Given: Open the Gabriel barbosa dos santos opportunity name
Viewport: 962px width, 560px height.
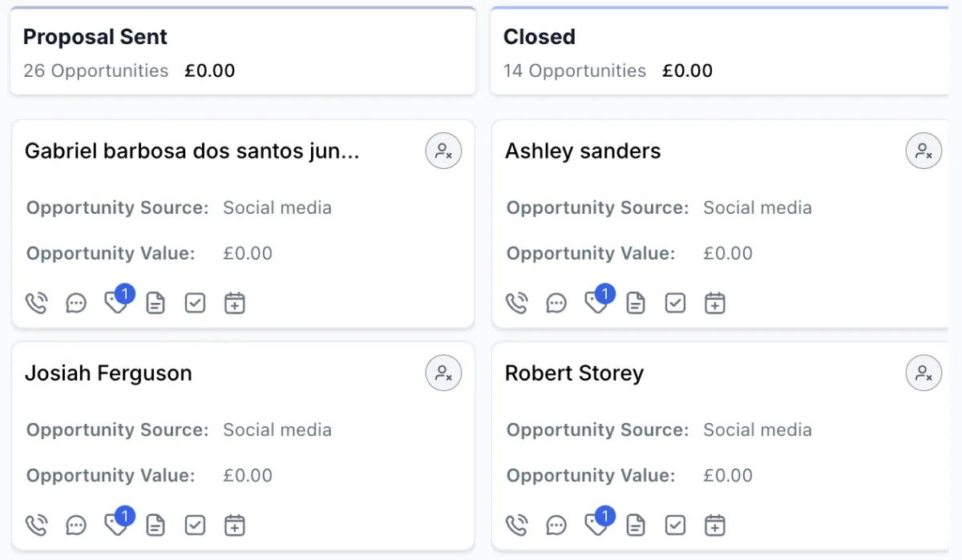Looking at the screenshot, I should point(192,151).
